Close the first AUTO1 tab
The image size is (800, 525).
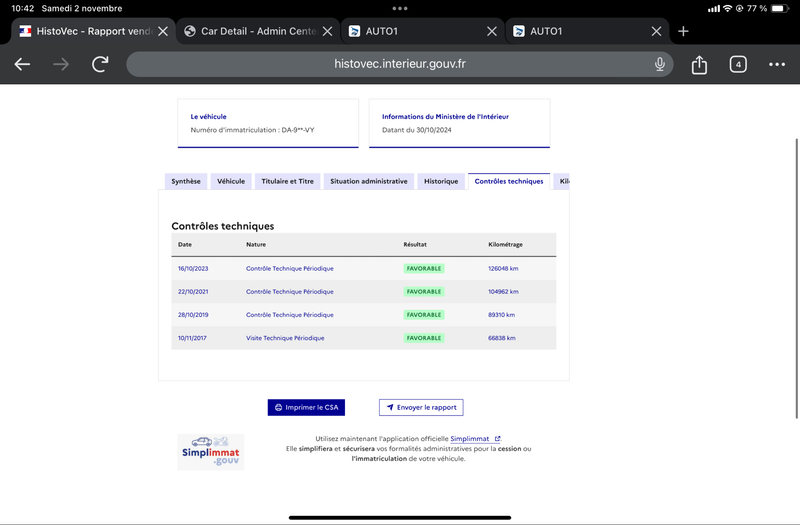tap(492, 32)
